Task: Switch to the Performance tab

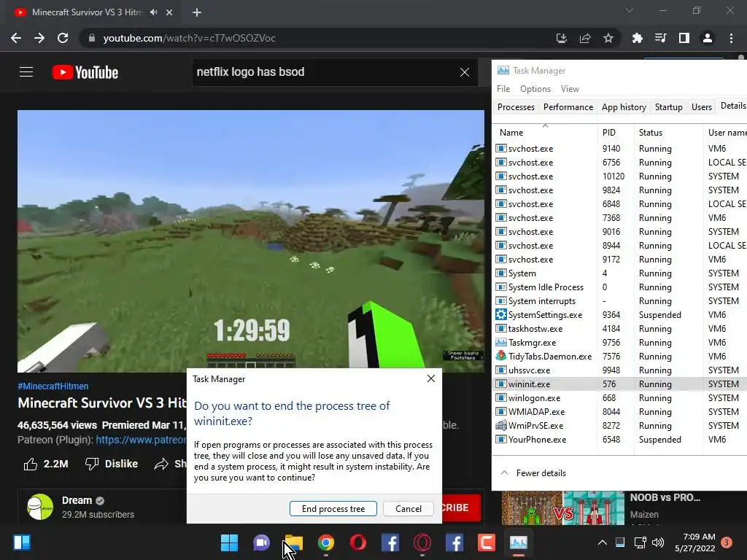Action: coord(568,107)
